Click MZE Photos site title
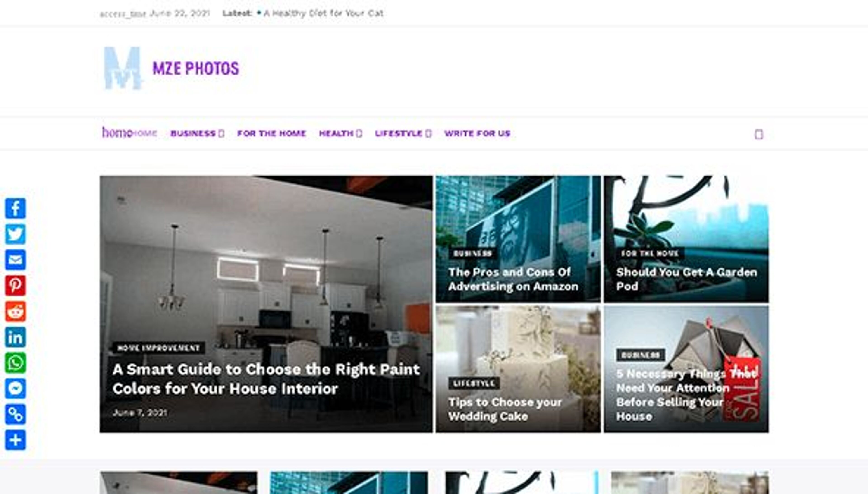 tap(196, 68)
